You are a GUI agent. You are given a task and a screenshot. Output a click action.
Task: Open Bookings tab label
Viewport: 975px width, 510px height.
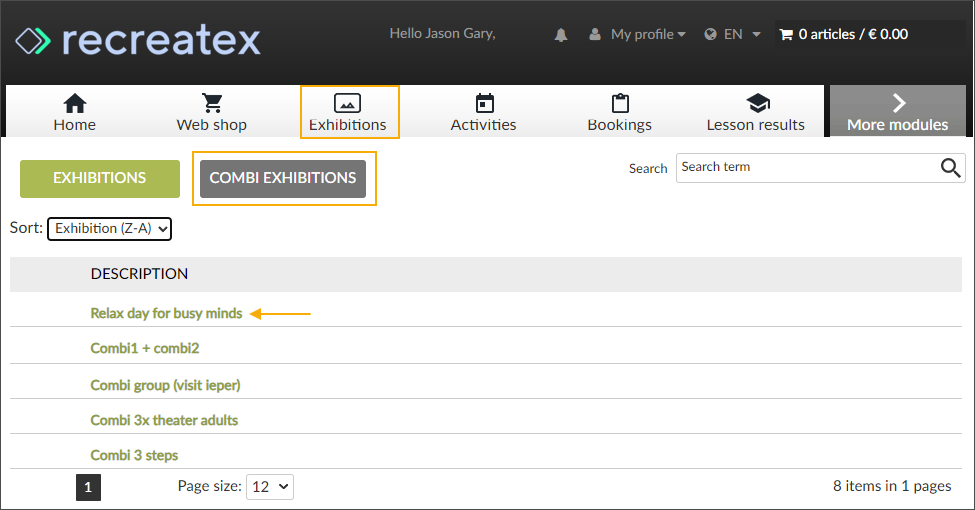pyautogui.click(x=619, y=125)
